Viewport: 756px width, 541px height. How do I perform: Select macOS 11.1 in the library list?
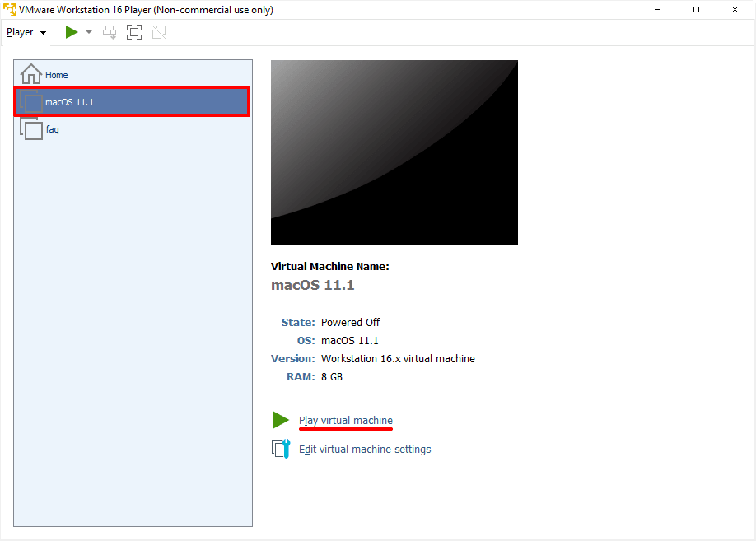(69, 102)
